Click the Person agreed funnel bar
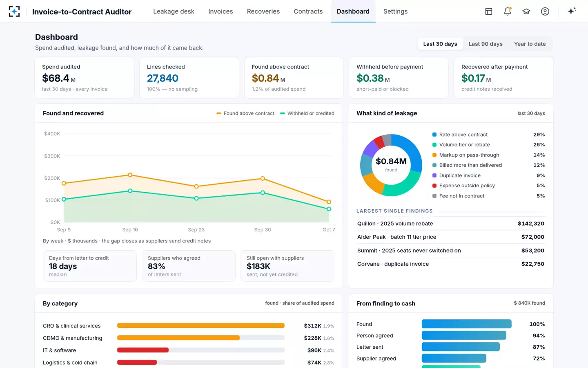 click(x=464, y=335)
